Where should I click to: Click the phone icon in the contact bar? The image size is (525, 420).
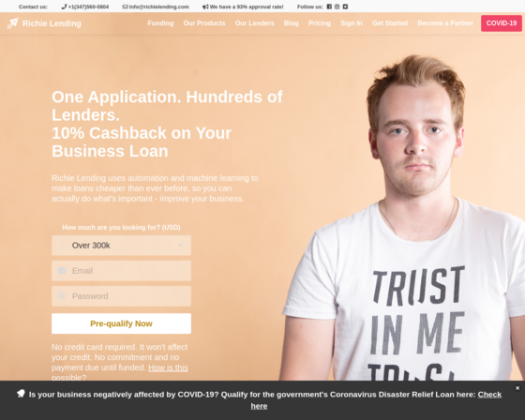click(64, 7)
